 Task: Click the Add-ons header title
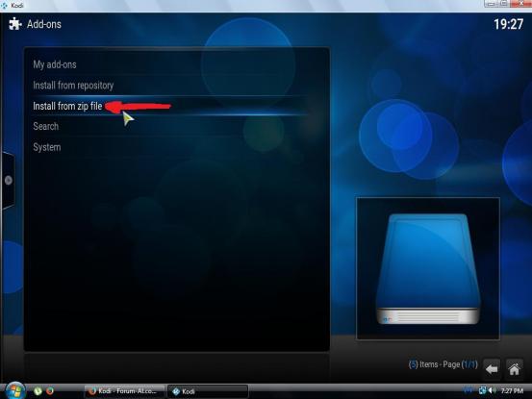pyautogui.click(x=44, y=24)
